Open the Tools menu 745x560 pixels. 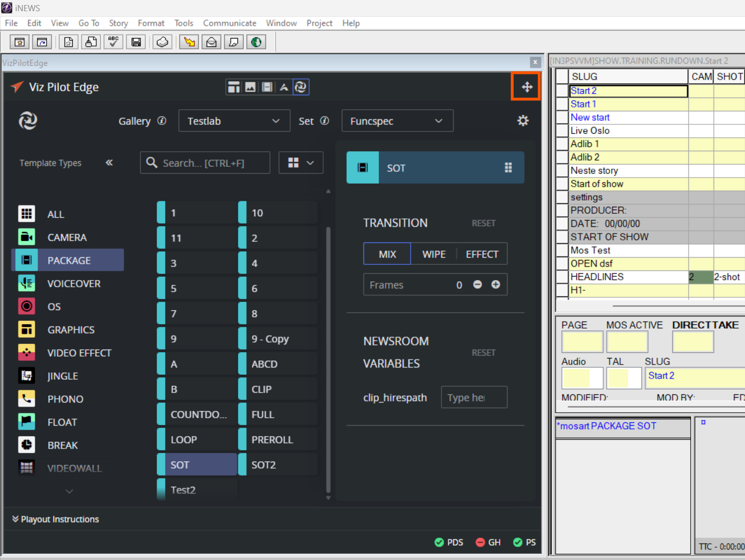[x=184, y=23]
